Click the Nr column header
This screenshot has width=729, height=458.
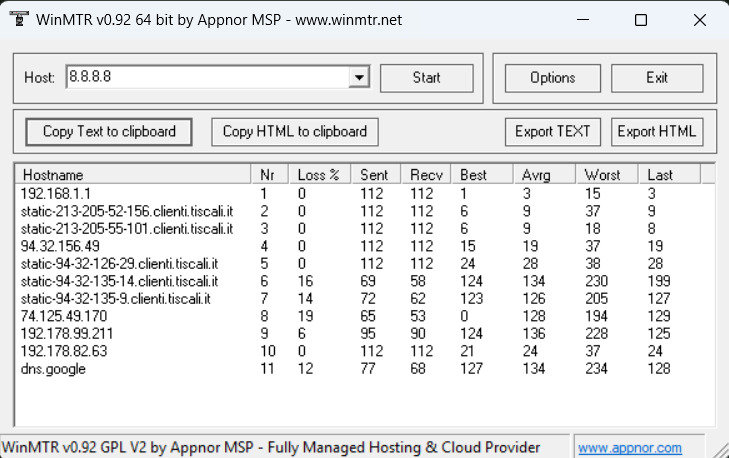(270, 175)
